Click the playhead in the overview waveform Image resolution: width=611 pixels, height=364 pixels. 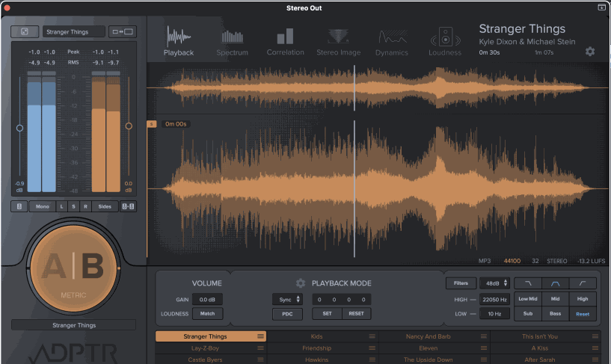click(x=354, y=88)
